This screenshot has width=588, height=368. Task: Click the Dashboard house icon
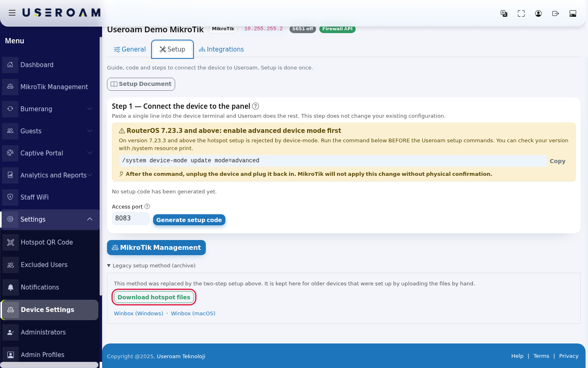tap(10, 65)
